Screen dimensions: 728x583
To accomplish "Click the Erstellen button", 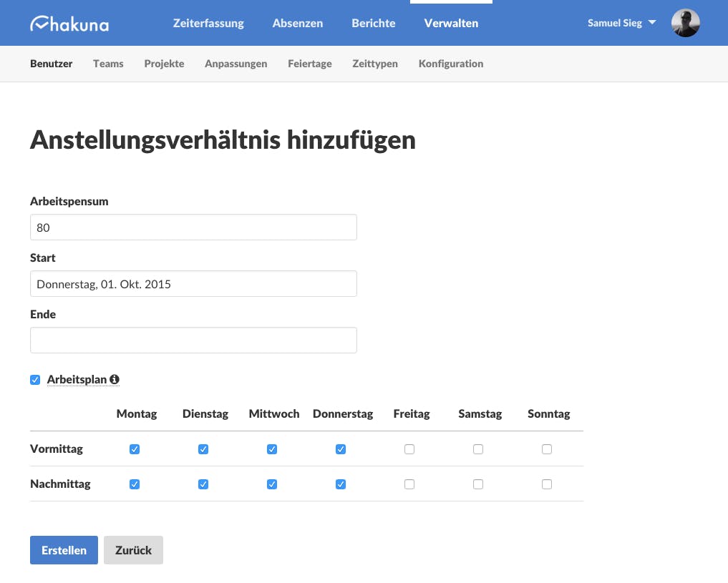I will [x=64, y=550].
